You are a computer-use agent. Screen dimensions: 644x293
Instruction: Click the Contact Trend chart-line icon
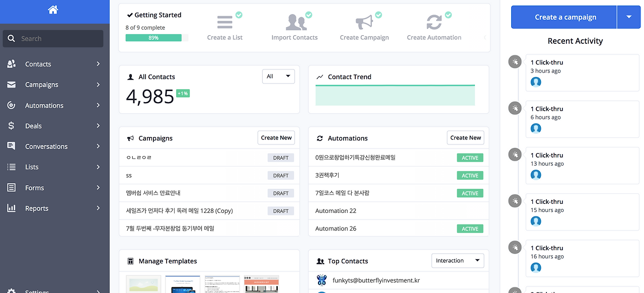click(x=319, y=77)
